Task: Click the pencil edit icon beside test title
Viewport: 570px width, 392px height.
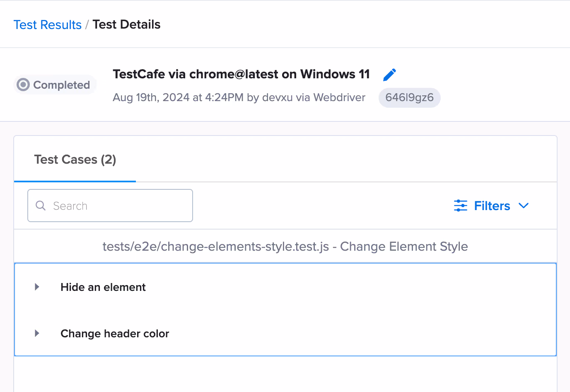Action: point(389,75)
